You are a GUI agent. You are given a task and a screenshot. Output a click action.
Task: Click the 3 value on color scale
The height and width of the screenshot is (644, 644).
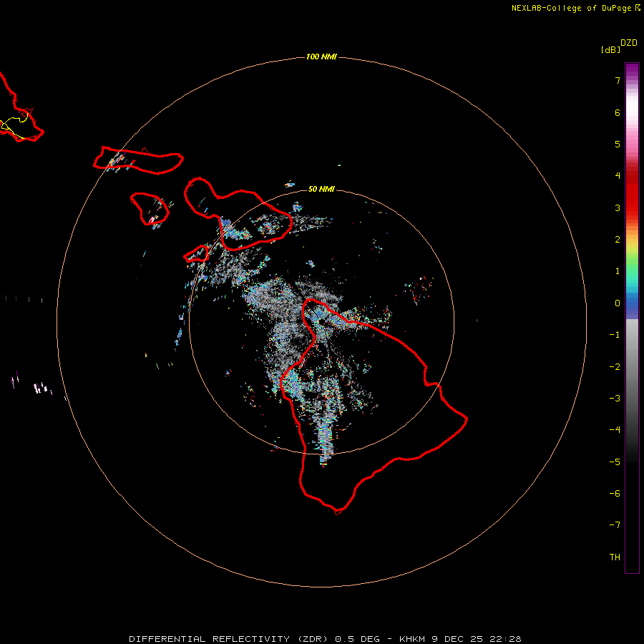[x=618, y=208]
